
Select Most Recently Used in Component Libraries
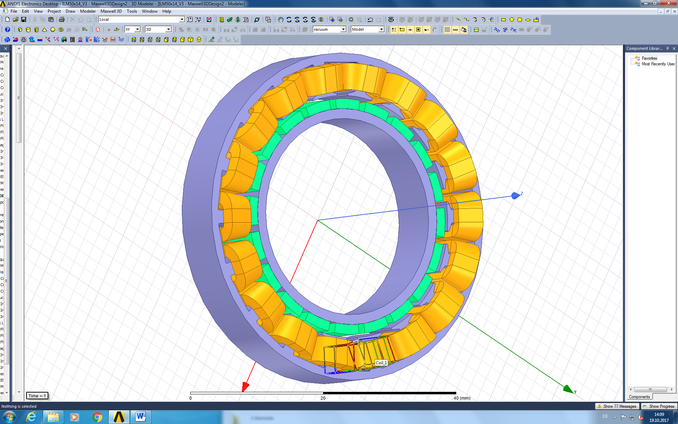tap(658, 64)
